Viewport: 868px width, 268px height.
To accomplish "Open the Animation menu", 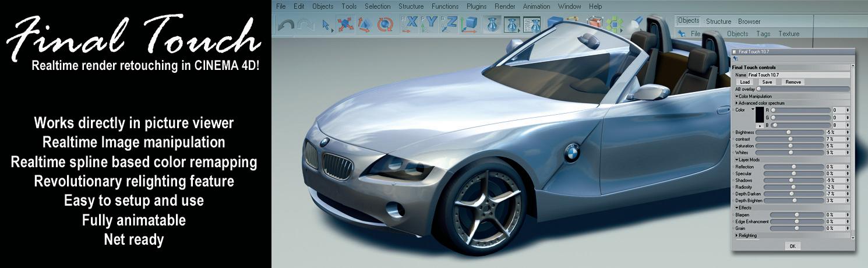I will click(537, 6).
